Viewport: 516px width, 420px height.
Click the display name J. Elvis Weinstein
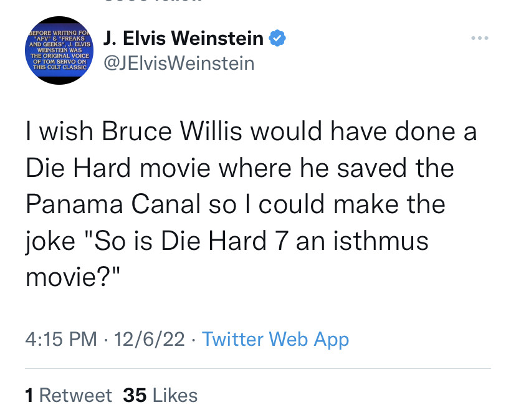(184, 39)
